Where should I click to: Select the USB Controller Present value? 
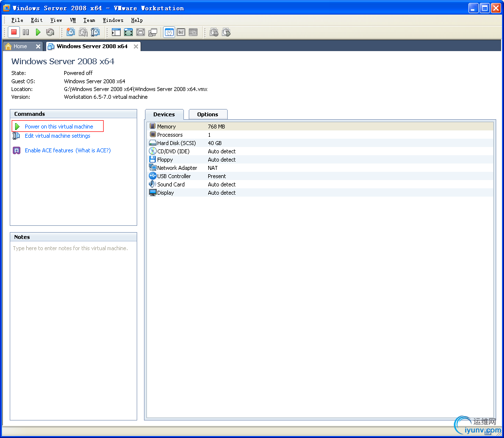click(x=216, y=176)
